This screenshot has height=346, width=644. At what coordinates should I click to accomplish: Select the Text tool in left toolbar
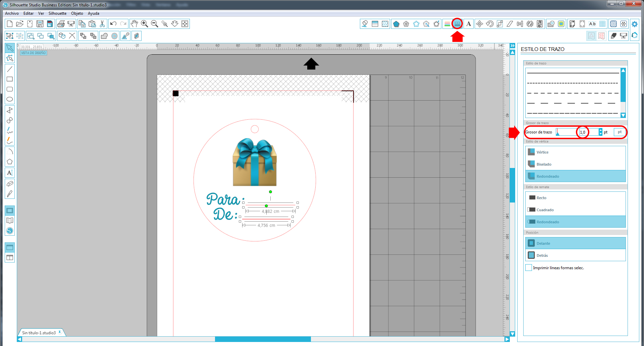[x=10, y=173]
